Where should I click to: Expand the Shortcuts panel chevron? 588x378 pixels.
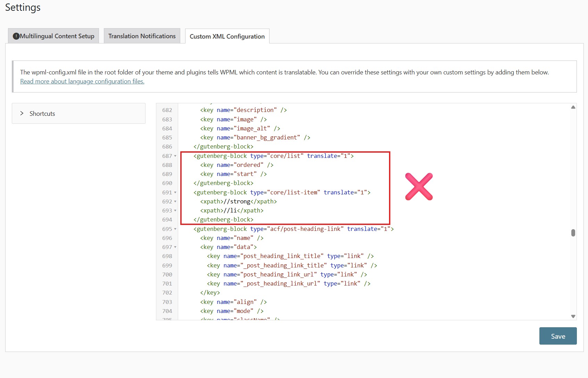(x=22, y=113)
